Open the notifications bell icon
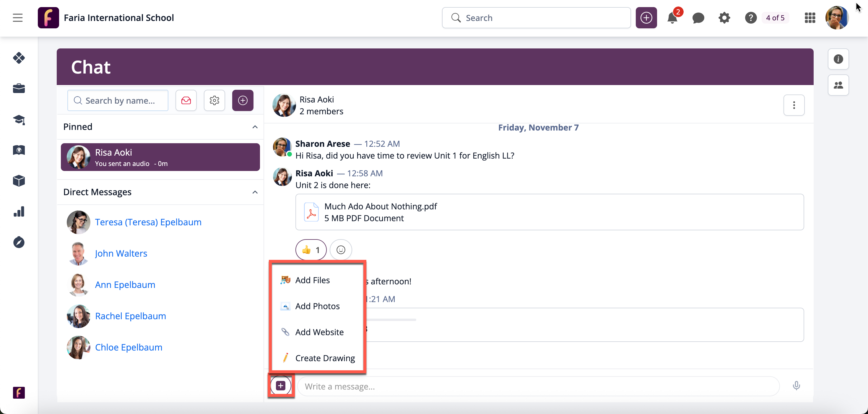The image size is (868, 414). tap(672, 18)
